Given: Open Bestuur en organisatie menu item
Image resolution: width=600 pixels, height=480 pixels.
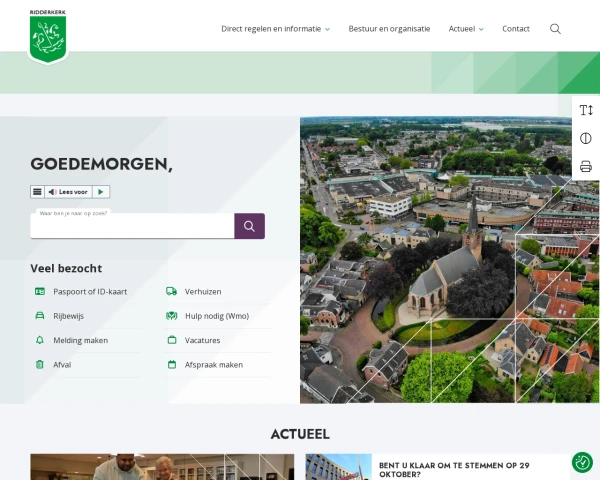Looking at the screenshot, I should (389, 29).
